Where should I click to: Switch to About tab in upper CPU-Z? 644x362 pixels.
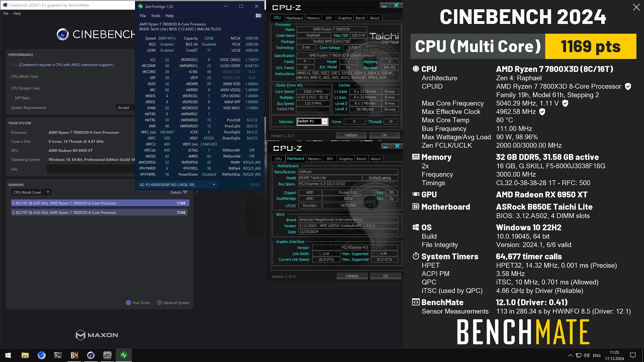point(374,18)
